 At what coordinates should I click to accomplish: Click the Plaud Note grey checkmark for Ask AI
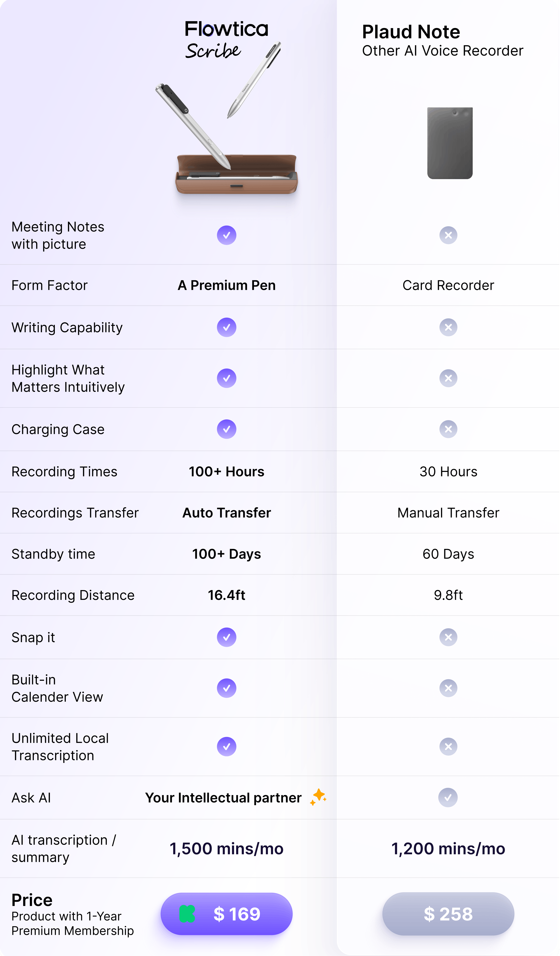click(x=448, y=797)
